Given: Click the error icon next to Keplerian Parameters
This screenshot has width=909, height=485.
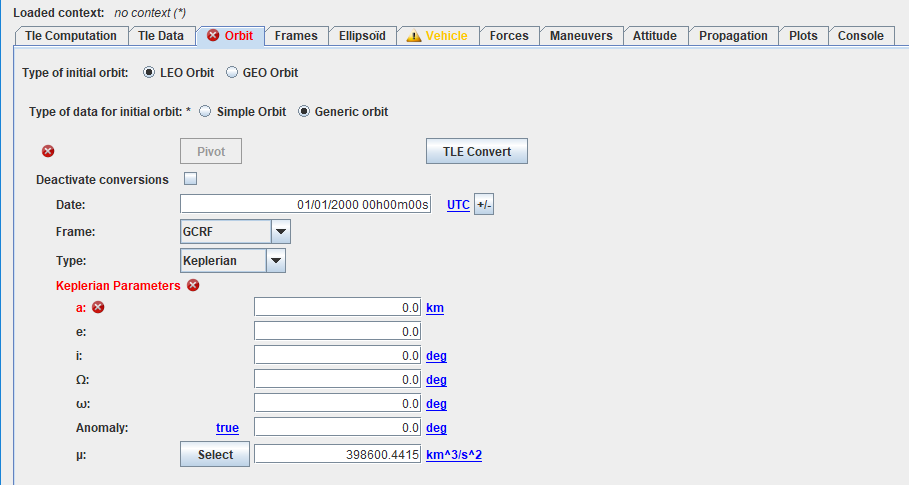Looking at the screenshot, I should pos(193,285).
